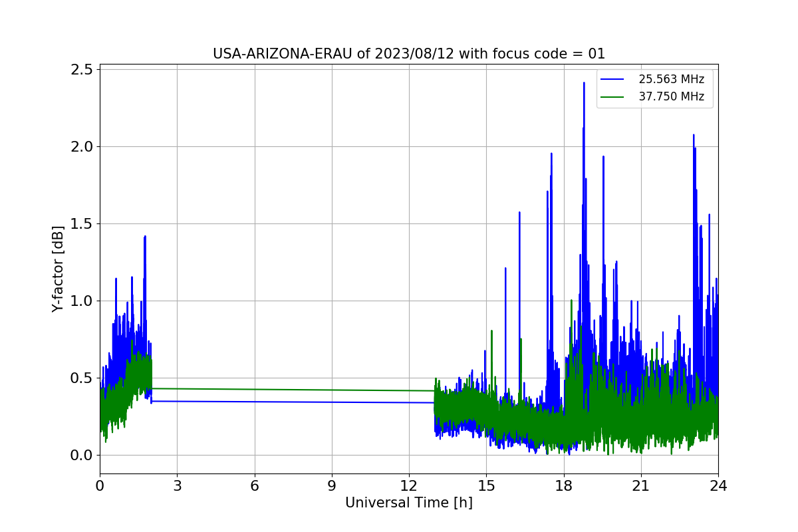Click the x-axis tick label 24

tap(718, 485)
